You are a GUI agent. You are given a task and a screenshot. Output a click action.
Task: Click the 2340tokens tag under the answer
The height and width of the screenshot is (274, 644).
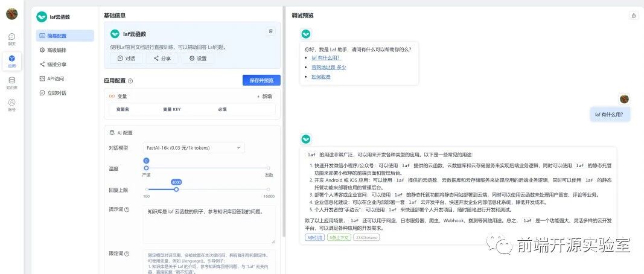point(366,237)
